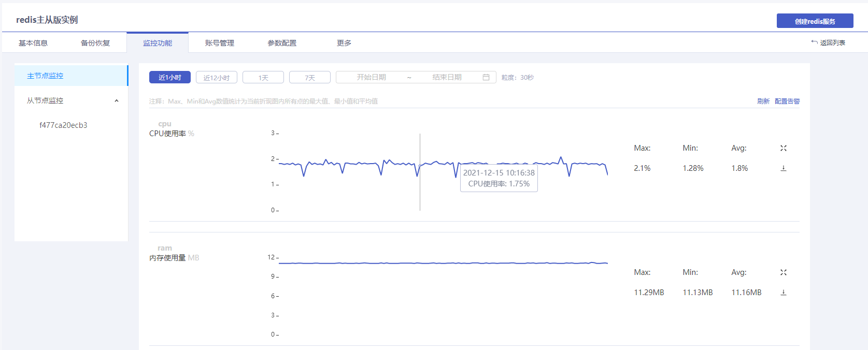Click the CPU Max value 2.1%
This screenshot has width=868, height=350.
[642, 168]
